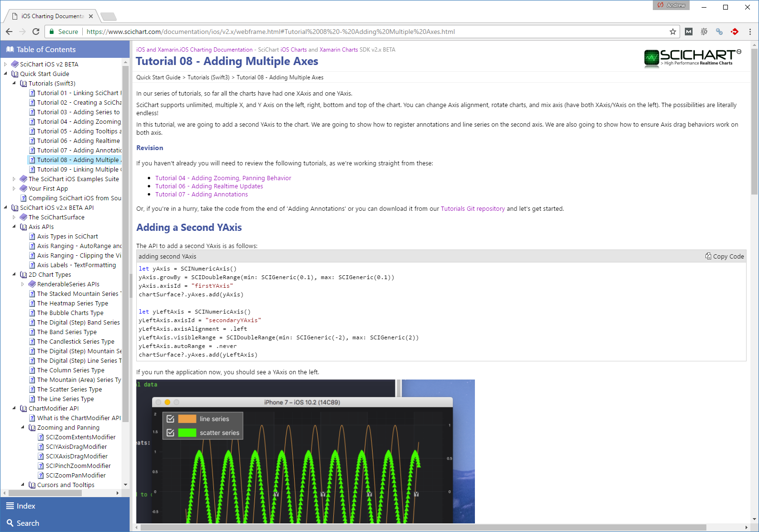Open the Chrome three-dot menu
Image resolution: width=759 pixels, height=532 pixels.
750,32
